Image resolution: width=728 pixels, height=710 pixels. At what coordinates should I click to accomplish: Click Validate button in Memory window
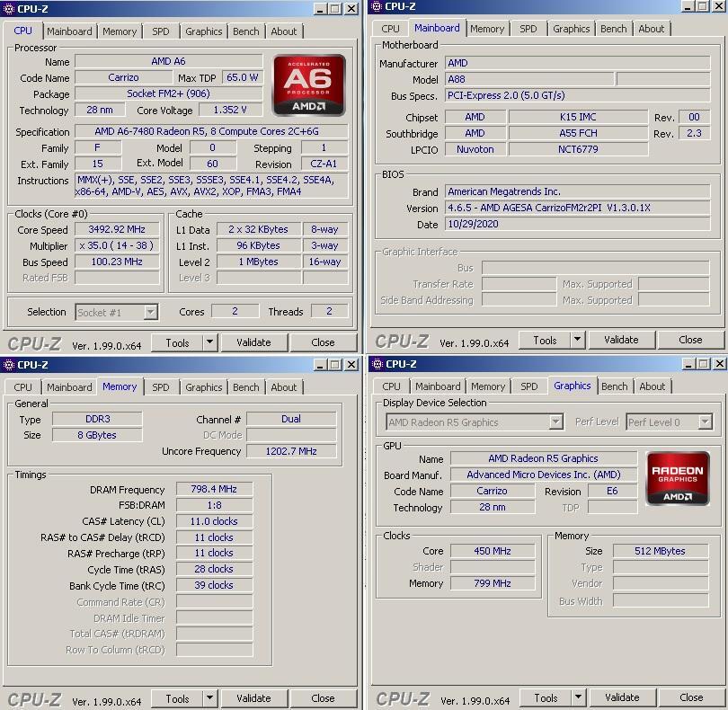[x=253, y=698]
